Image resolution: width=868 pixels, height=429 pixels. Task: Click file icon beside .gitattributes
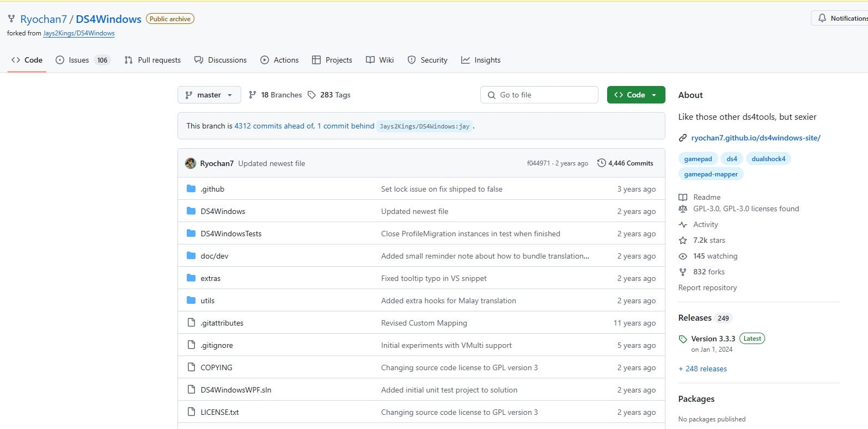191,323
